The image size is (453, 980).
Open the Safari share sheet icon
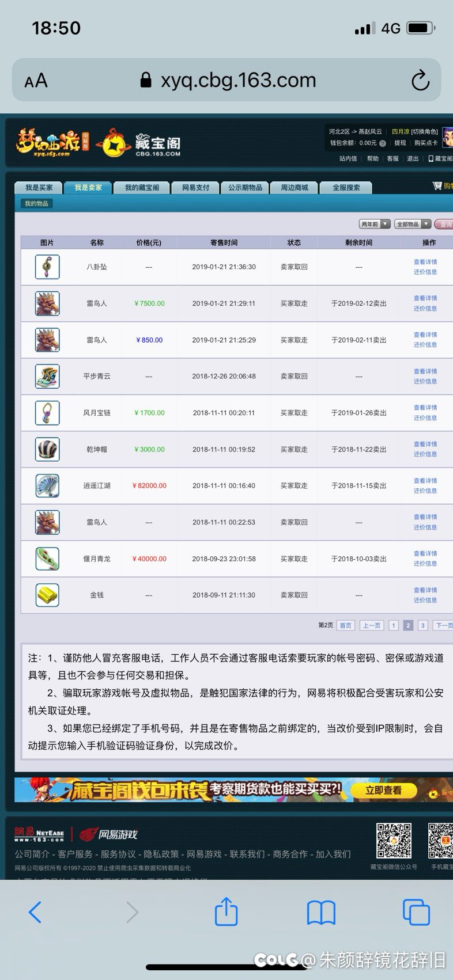tap(226, 912)
